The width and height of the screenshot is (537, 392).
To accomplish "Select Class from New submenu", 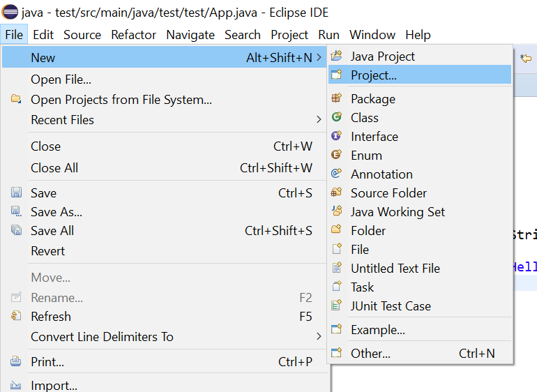I will pos(420,118).
